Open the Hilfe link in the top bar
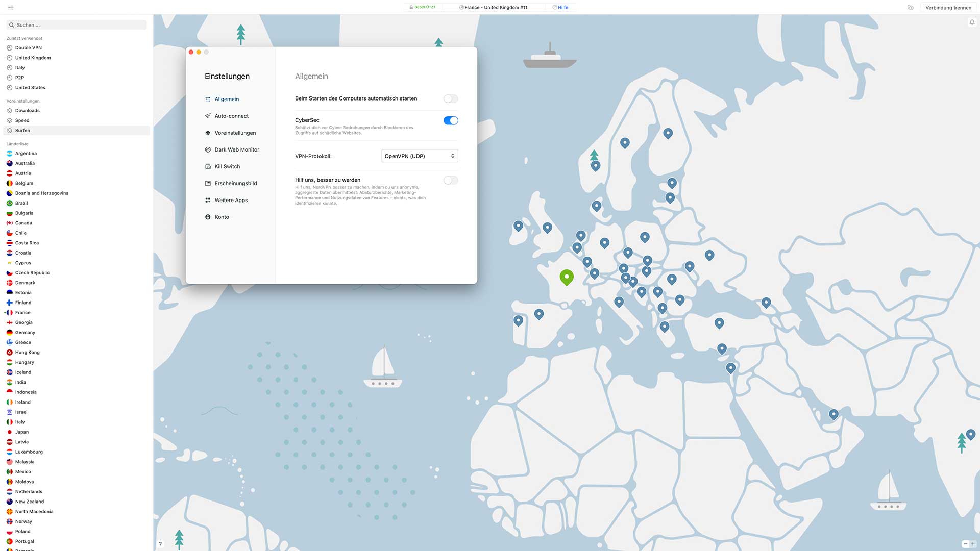This screenshot has height=551, width=980. (x=560, y=7)
